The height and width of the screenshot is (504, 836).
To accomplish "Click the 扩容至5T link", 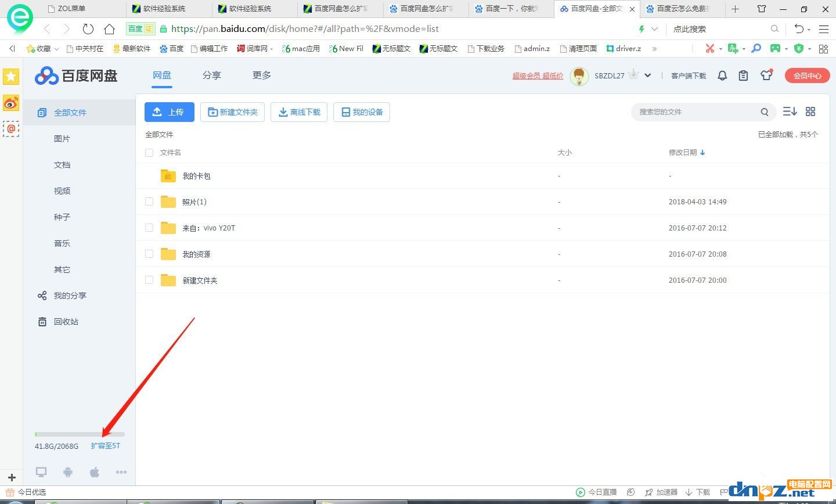I will point(106,446).
